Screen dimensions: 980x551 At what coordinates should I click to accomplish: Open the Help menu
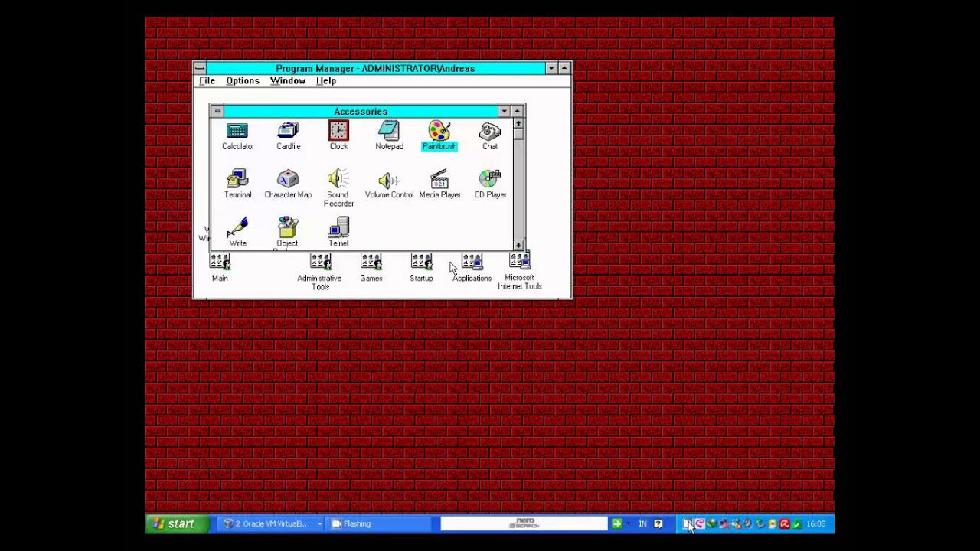326,81
